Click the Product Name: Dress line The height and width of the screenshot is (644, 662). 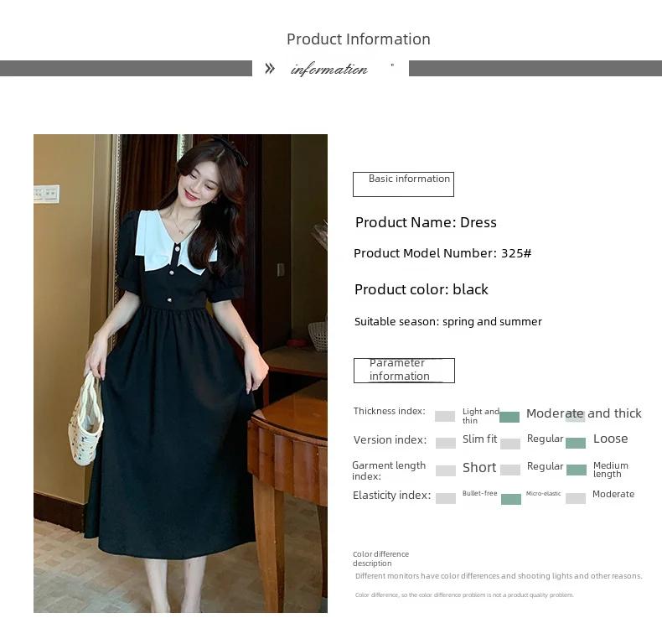[426, 222]
